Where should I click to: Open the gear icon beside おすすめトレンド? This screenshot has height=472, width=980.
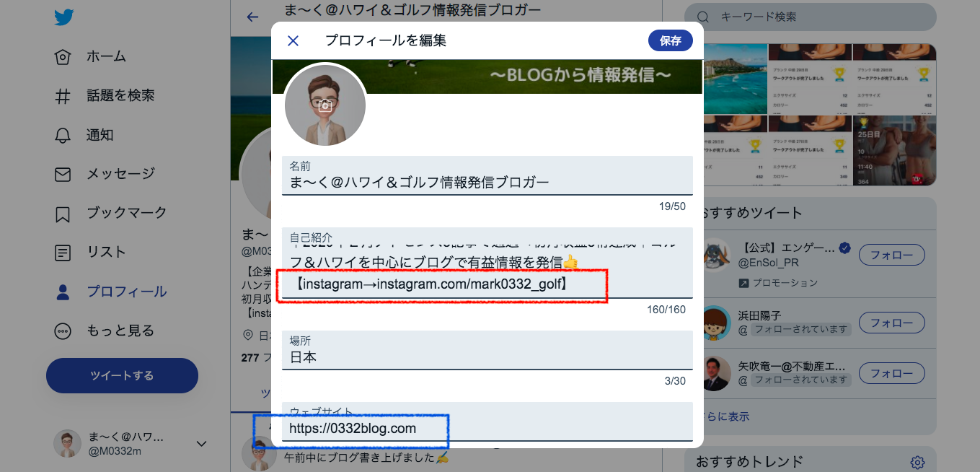(x=917, y=462)
